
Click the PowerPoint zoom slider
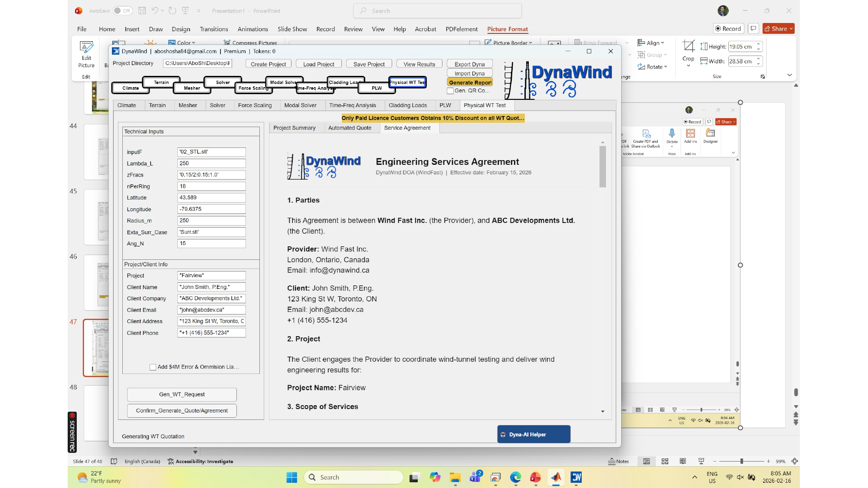741,461
